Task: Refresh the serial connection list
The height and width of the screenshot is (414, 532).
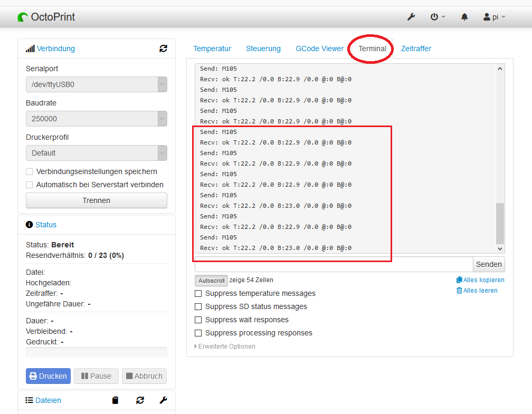Action: click(163, 49)
